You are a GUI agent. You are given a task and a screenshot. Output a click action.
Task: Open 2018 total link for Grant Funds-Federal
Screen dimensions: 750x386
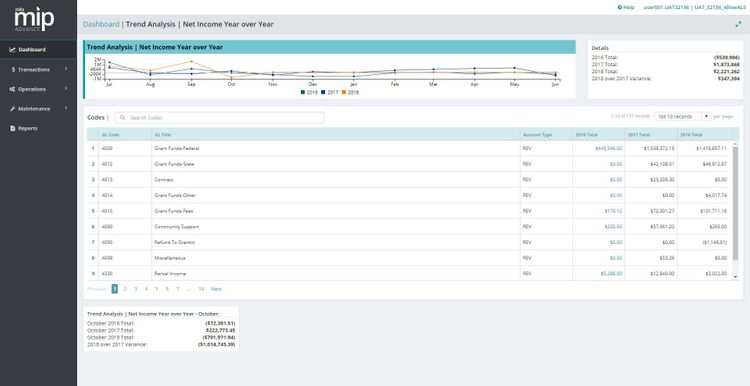click(x=608, y=148)
